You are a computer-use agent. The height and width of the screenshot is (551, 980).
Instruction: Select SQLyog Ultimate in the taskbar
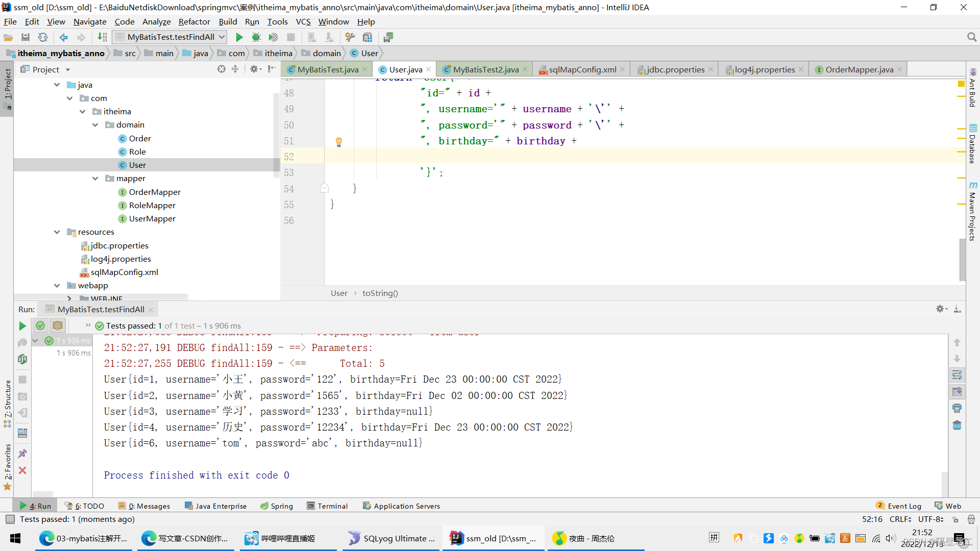pos(390,538)
